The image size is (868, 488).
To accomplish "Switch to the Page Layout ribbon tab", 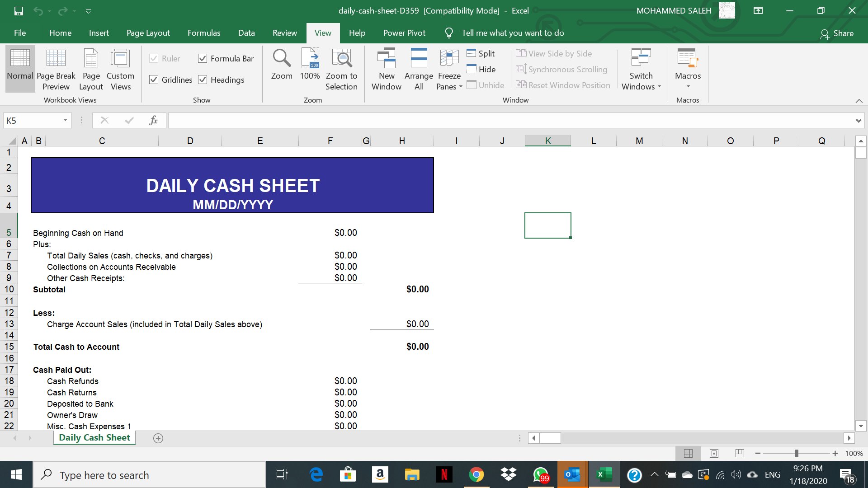I will pos(148,33).
